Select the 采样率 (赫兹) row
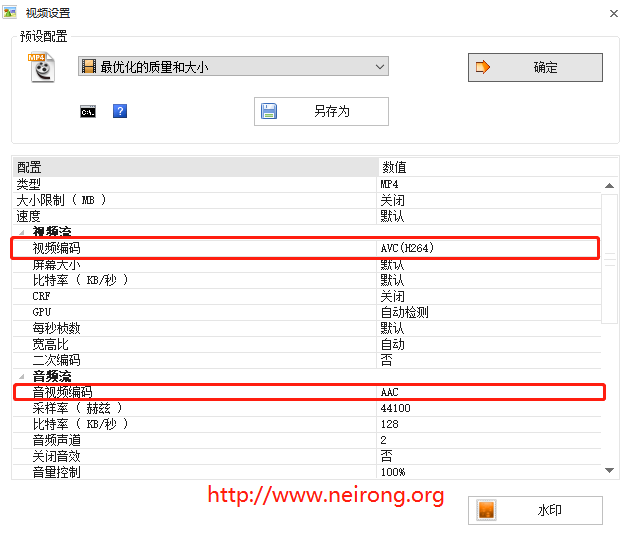The height and width of the screenshot is (538, 628). pos(307,409)
